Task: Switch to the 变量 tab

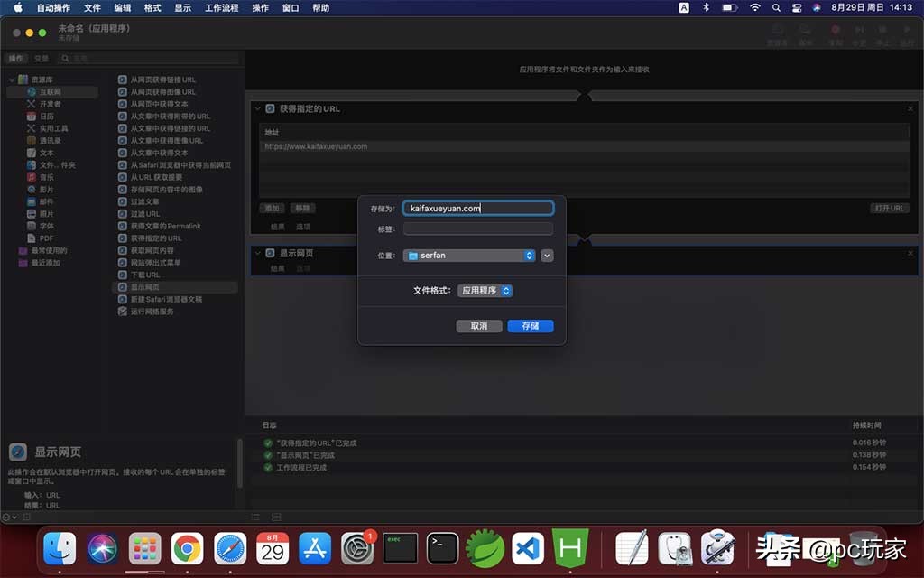Action: [x=42, y=55]
